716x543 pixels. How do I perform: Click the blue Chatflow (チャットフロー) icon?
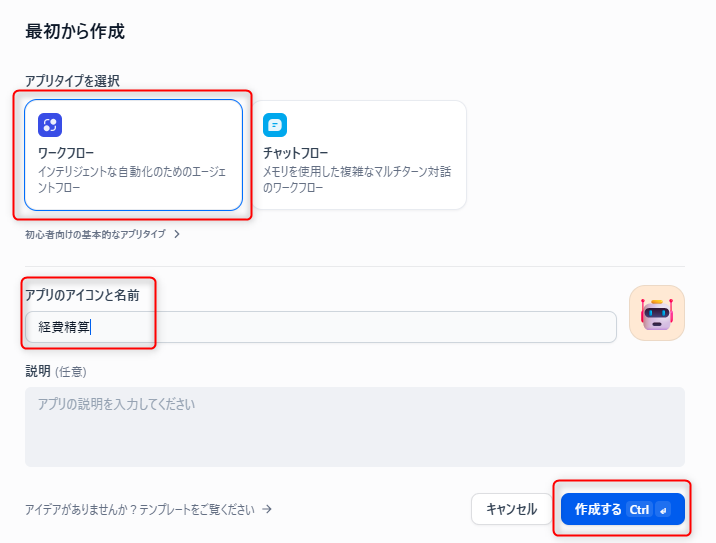point(275,125)
